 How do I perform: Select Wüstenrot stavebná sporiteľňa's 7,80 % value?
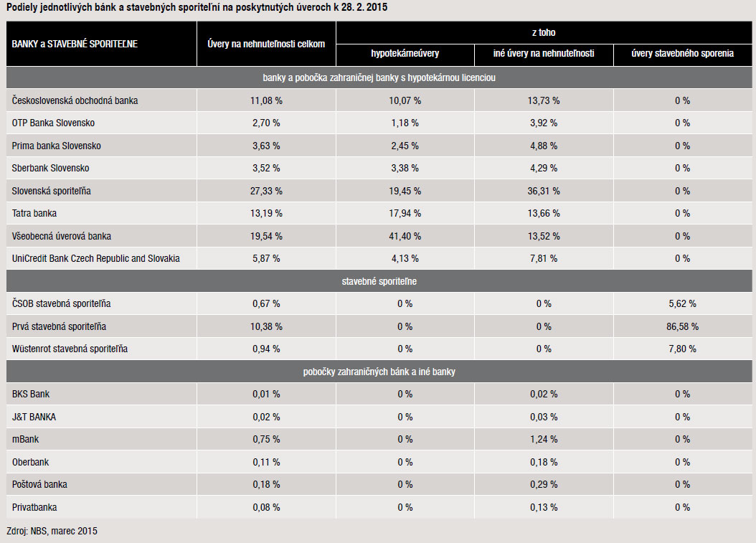coord(682,349)
